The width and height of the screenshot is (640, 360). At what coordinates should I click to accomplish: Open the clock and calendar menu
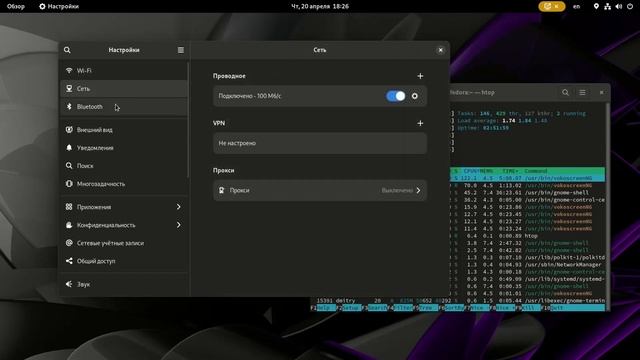pyautogui.click(x=320, y=6)
